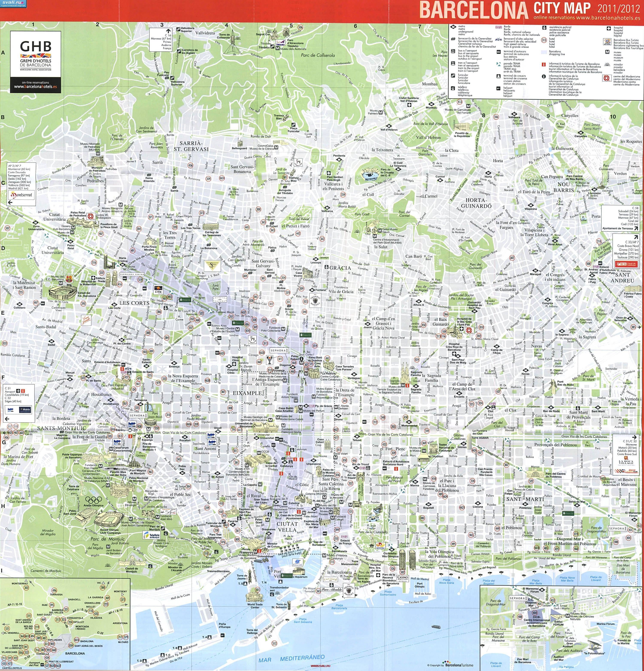Click the 'Cementiri del Poblenou' label
This screenshot has width=644, height=671.
click(x=483, y=545)
